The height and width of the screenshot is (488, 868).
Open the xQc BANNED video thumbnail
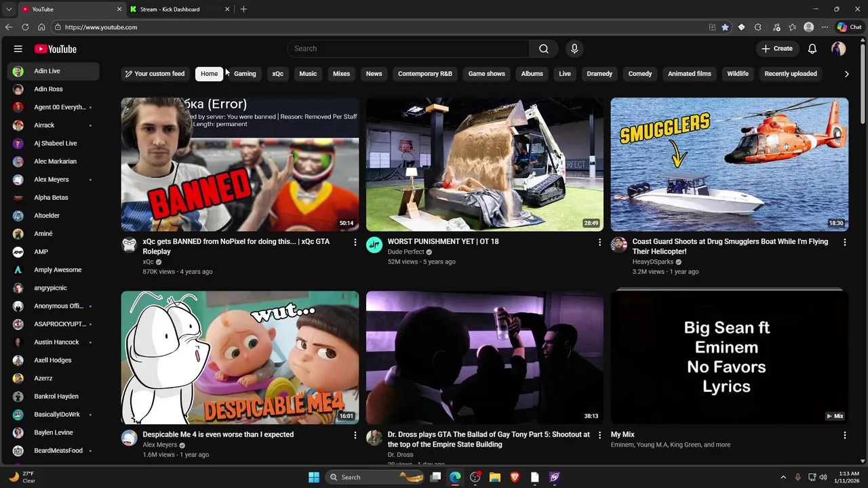point(240,164)
